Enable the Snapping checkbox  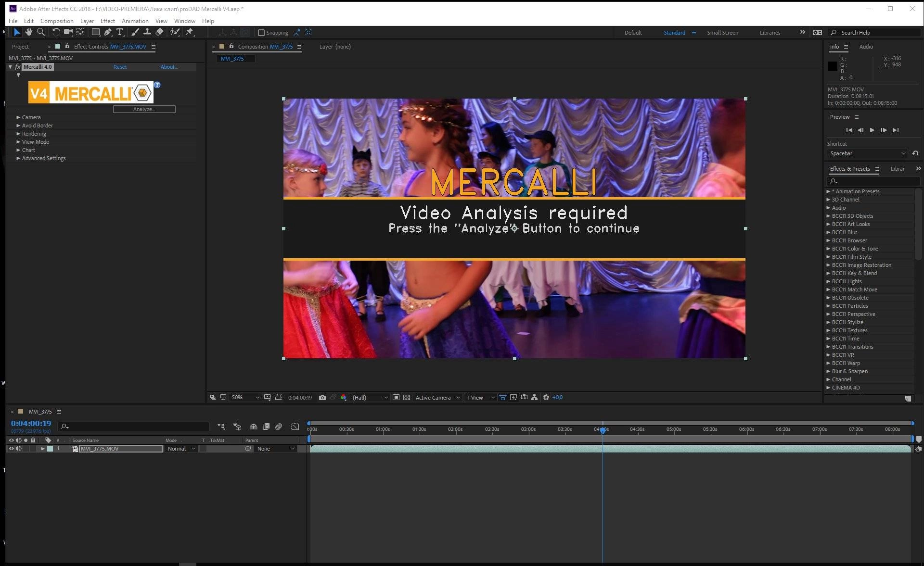click(261, 33)
